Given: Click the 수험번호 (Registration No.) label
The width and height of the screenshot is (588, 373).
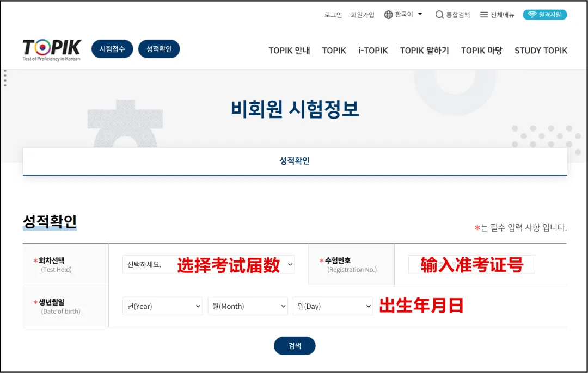Looking at the screenshot, I should tap(348, 264).
